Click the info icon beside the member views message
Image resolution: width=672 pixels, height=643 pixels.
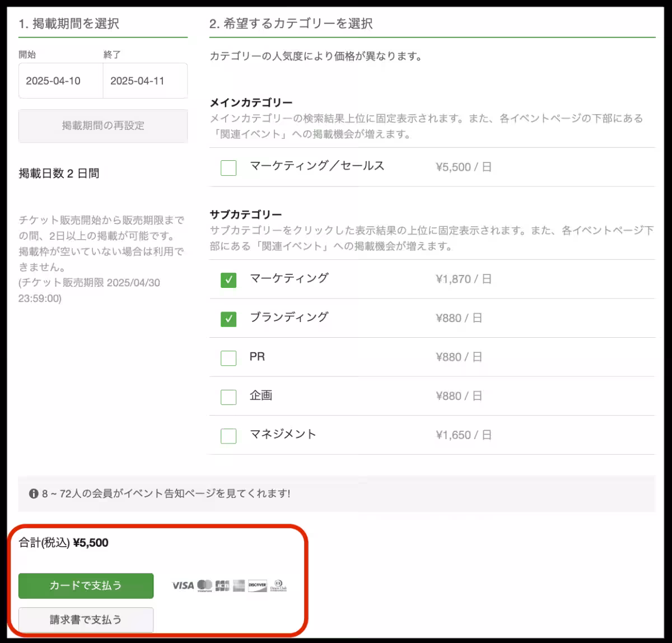33,493
